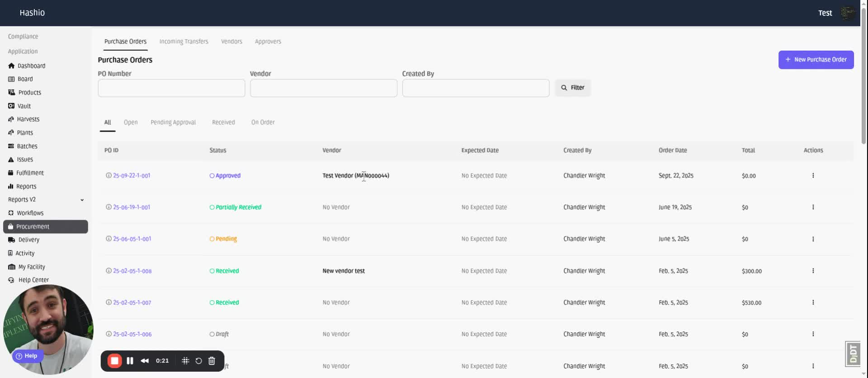868x378 pixels.
Task: Pause the screen recording
Action: click(130, 361)
